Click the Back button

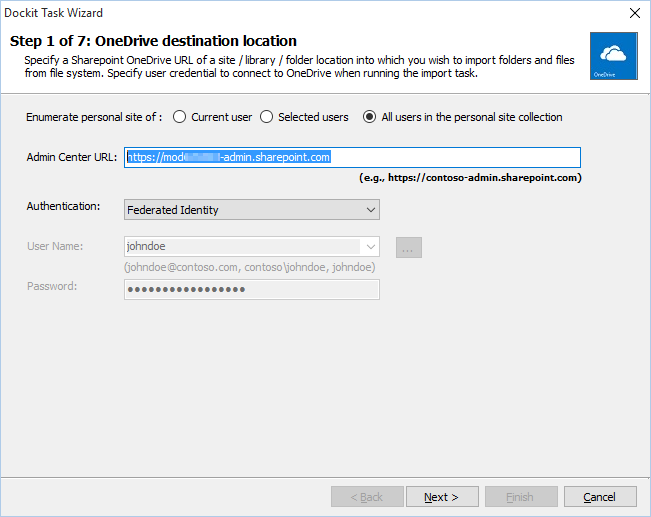tap(367, 497)
